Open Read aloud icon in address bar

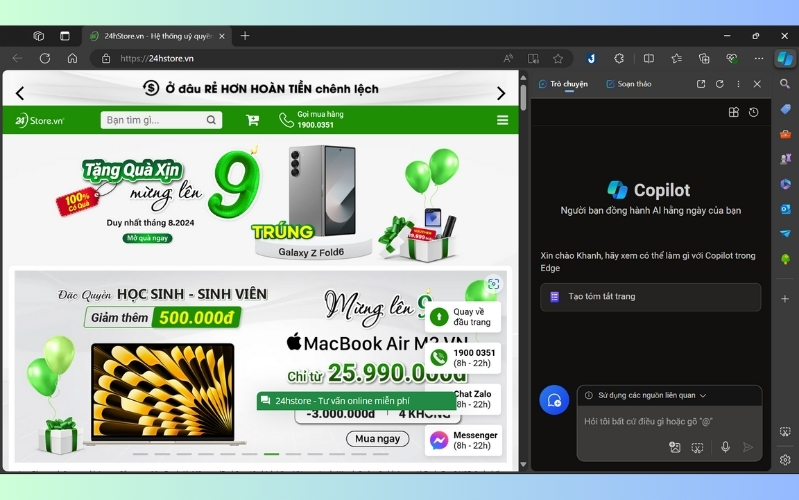tap(508, 59)
